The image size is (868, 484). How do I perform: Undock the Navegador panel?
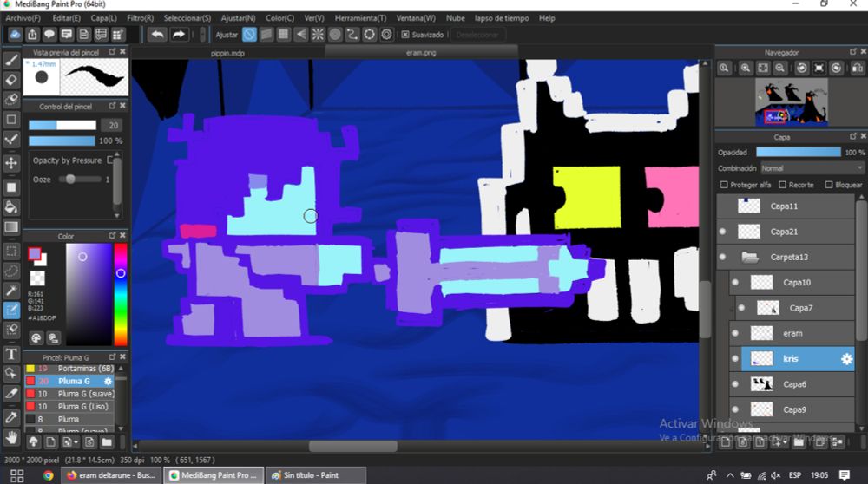[853, 51]
